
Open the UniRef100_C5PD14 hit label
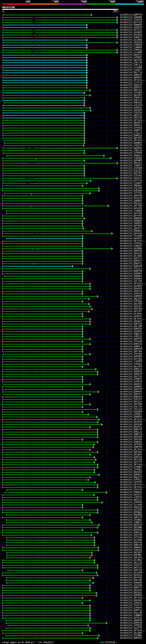click(x=131, y=50)
